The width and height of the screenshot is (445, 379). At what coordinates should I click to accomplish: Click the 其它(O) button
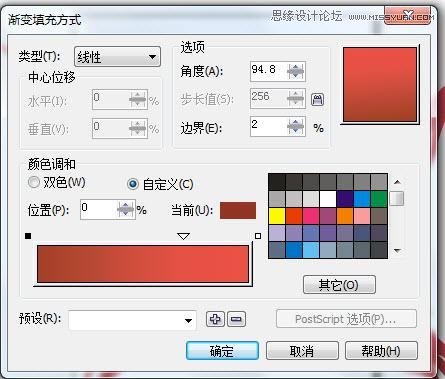[x=339, y=285]
